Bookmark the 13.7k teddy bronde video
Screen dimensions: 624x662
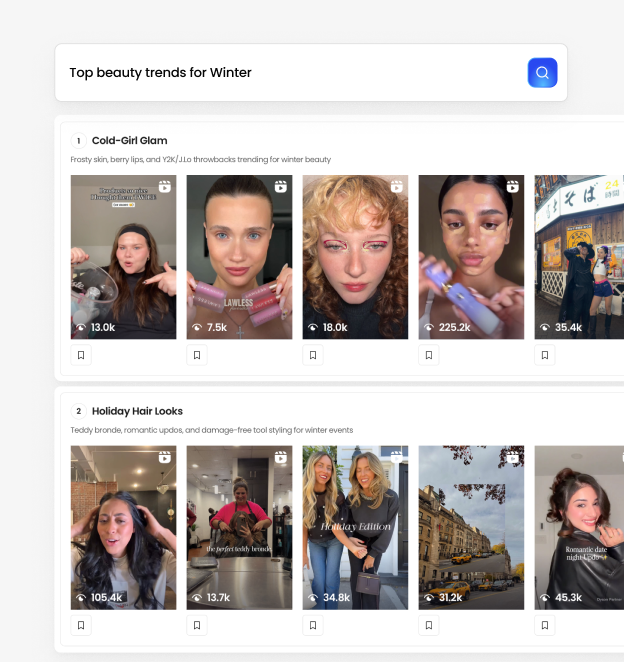[x=197, y=625]
